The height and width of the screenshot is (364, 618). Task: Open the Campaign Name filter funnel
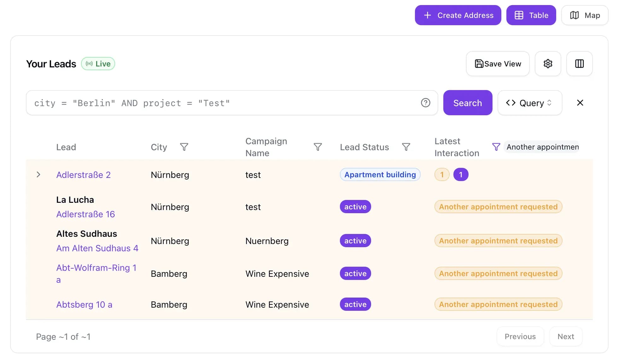point(318,147)
